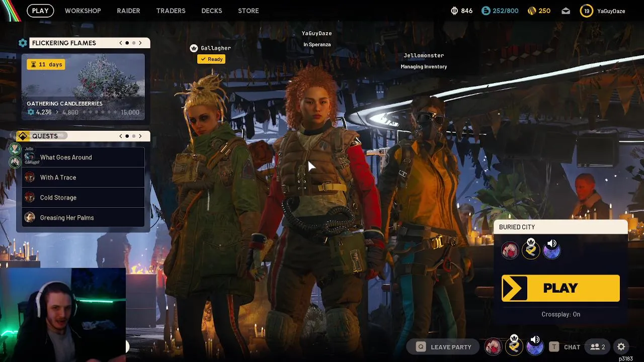The width and height of the screenshot is (644, 362).
Task: Open the With A Trace quest
Action: pos(83,177)
